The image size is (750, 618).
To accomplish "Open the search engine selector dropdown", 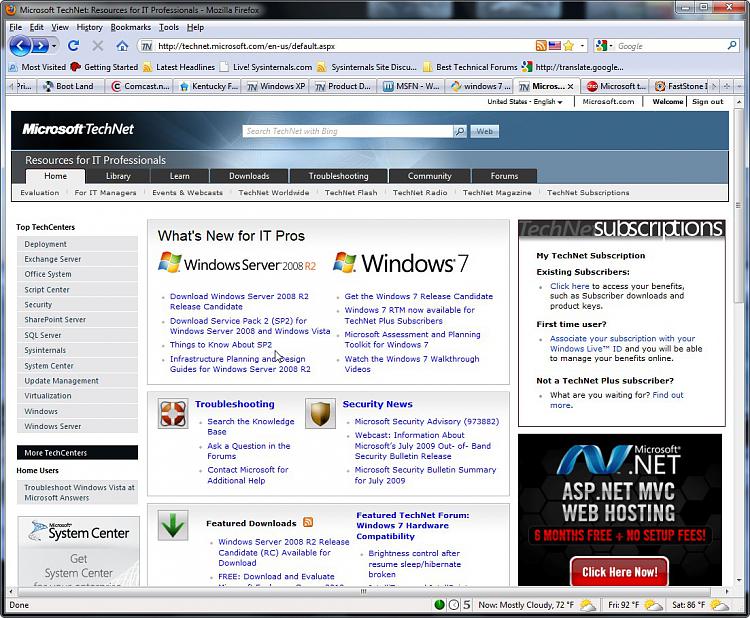I will (x=604, y=46).
